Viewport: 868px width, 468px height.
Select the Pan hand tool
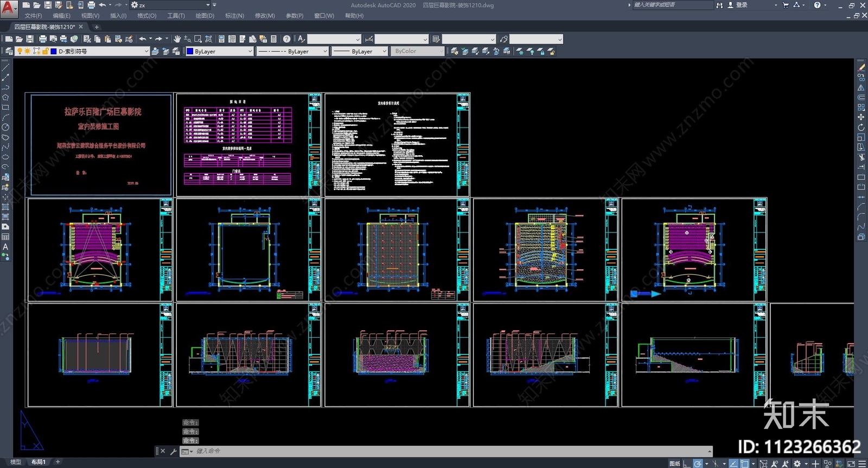click(x=177, y=39)
